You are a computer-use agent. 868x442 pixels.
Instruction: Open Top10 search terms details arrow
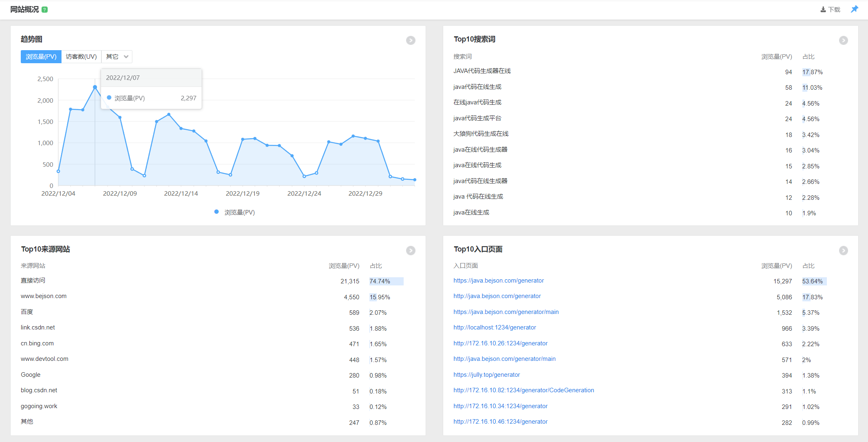tap(843, 40)
